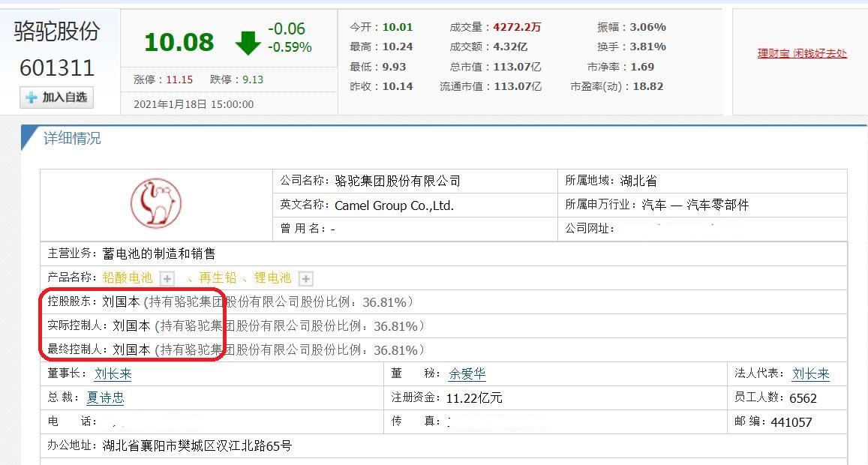The image size is (868, 465).
Task: Click the 加入自选 add-to-watchlist button
Action: (56, 97)
